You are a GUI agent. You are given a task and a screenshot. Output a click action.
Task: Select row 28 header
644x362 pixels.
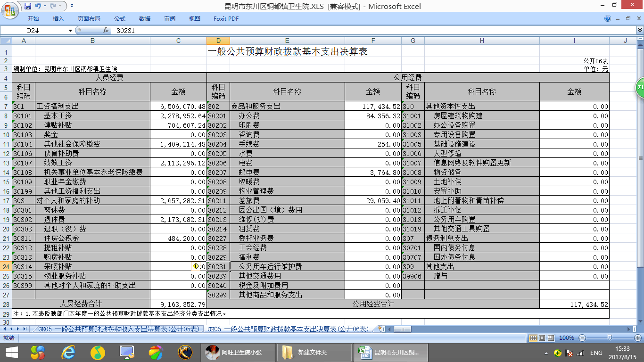click(x=6, y=304)
